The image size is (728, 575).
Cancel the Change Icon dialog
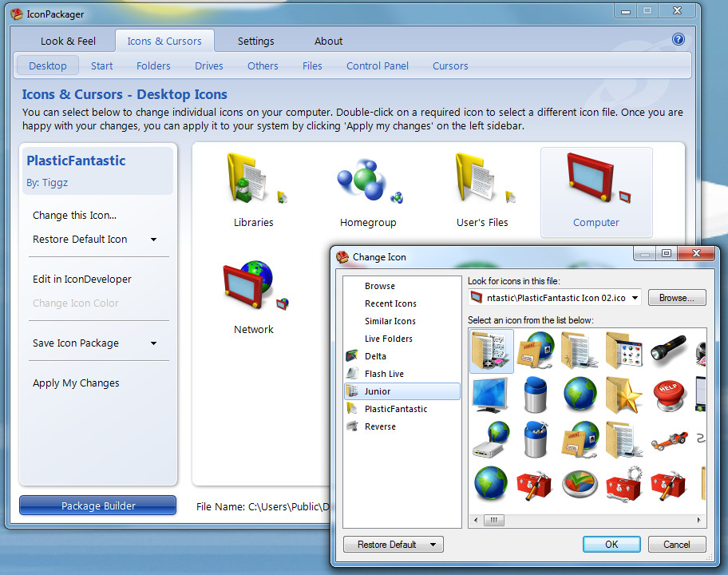[676, 545]
